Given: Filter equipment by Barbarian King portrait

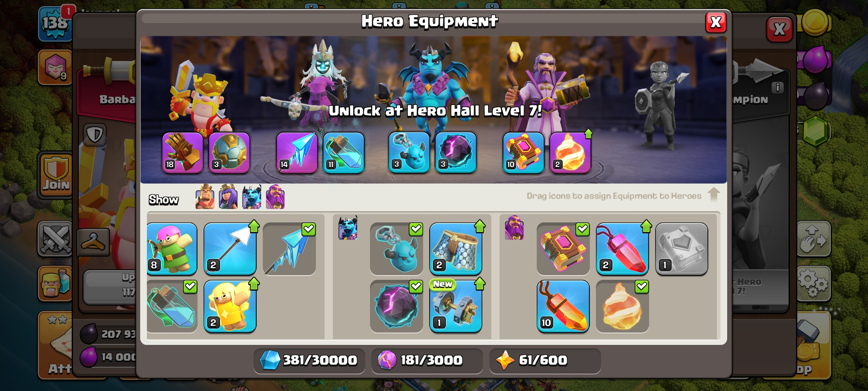Looking at the screenshot, I should coord(205,197).
